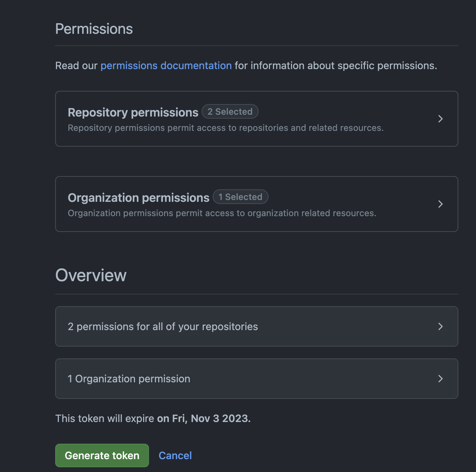Cancel token creation
The image size is (476, 472).
point(175,455)
